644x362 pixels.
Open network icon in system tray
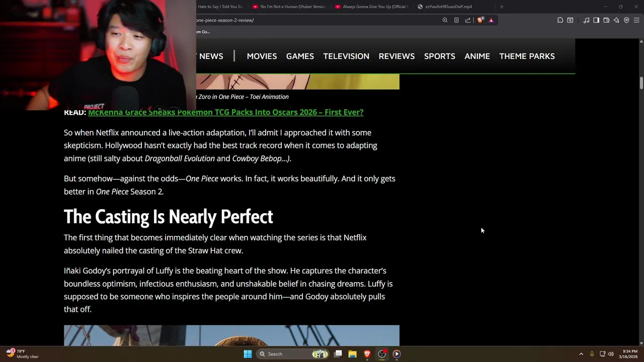(602, 354)
